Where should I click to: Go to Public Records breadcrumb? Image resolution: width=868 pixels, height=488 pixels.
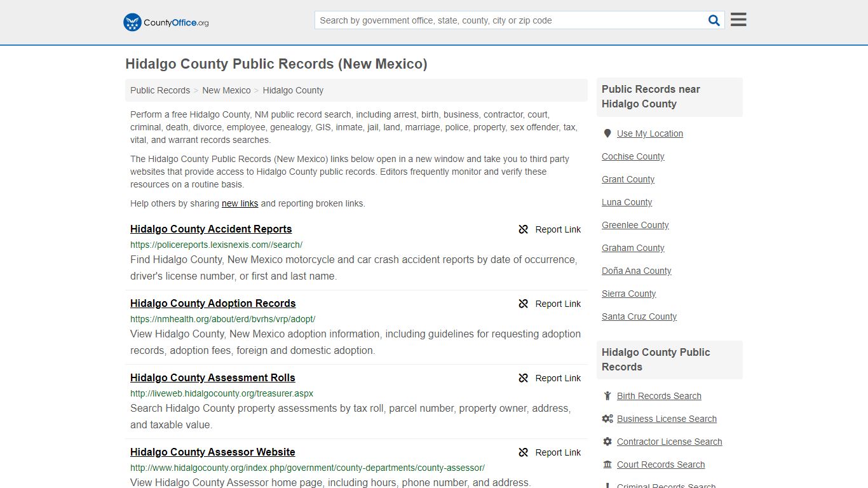[x=160, y=90]
